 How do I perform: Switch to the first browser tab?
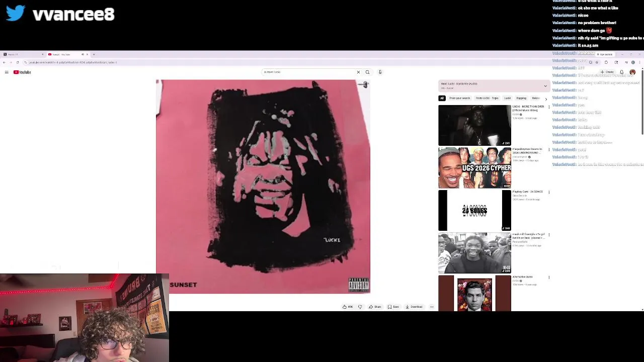[x=23, y=54]
